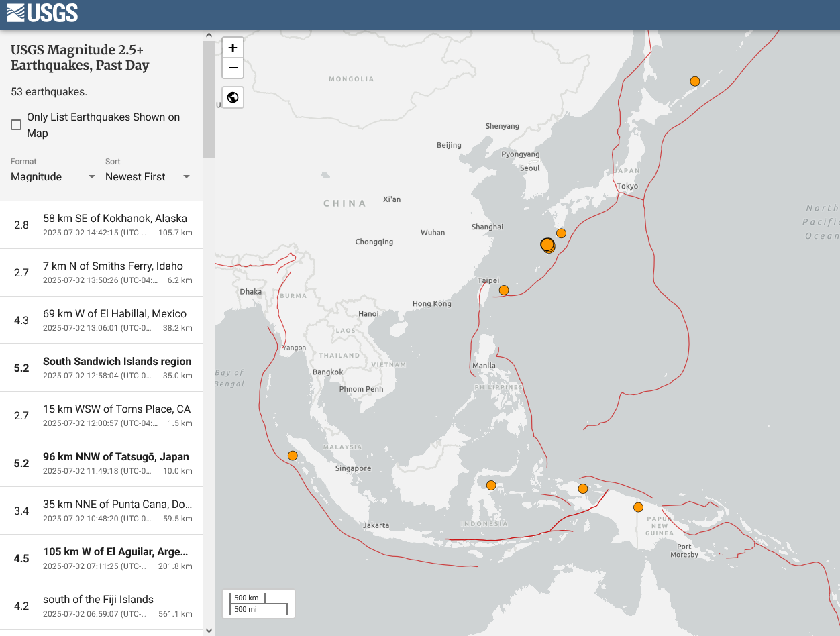The height and width of the screenshot is (636, 840).
Task: Click the Taipei label on the map
Action: [x=488, y=280]
